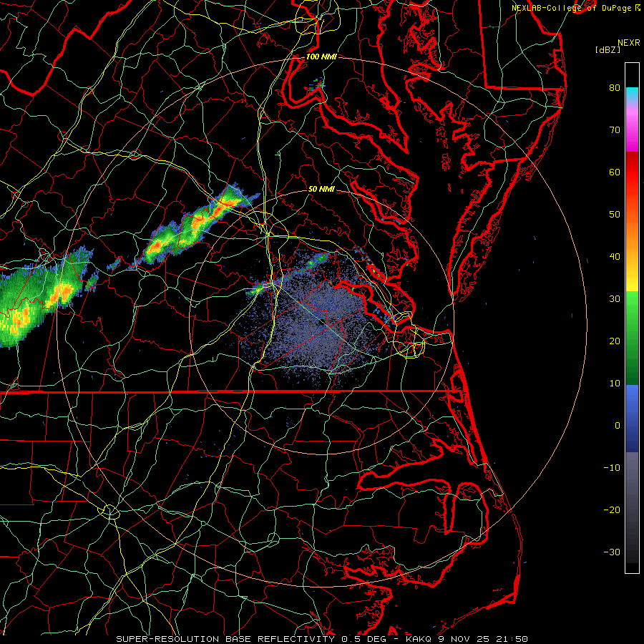Click the 40 value on the dBZ scale
The width and height of the screenshot is (644, 644).
[x=615, y=257]
